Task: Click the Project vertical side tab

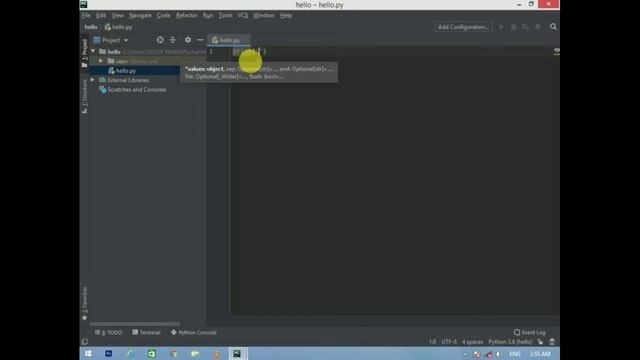Action: click(x=84, y=53)
